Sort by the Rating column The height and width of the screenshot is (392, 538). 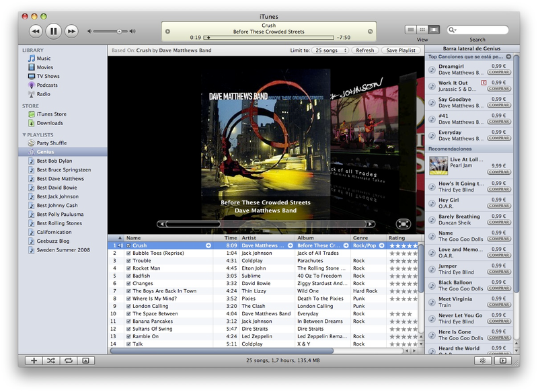tap(403, 238)
